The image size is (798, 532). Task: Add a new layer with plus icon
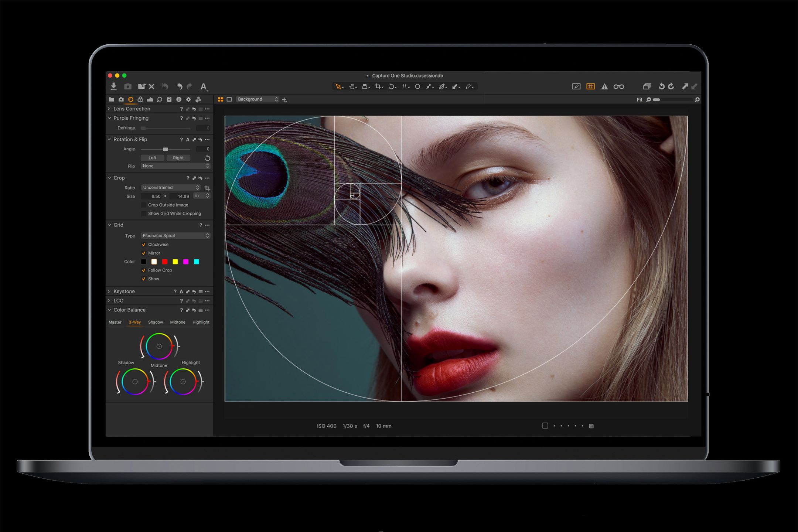click(284, 100)
